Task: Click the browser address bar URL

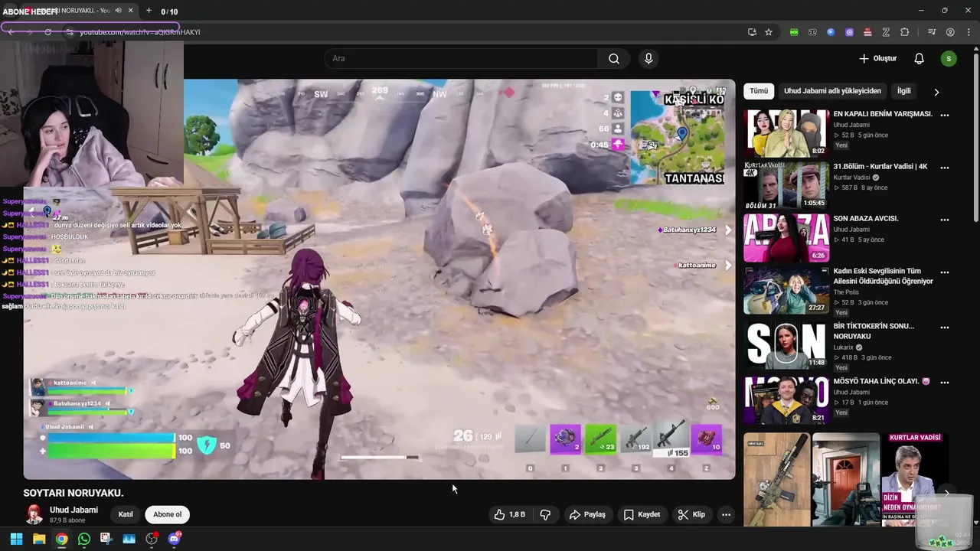Action: [x=140, y=32]
